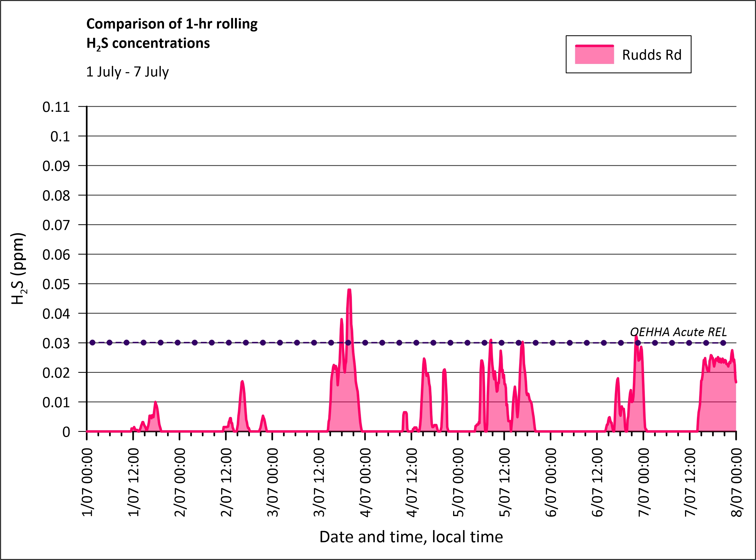This screenshot has width=756, height=560.
Task: Select the 4/07 00:00 x-axis label
Action: pos(366,482)
